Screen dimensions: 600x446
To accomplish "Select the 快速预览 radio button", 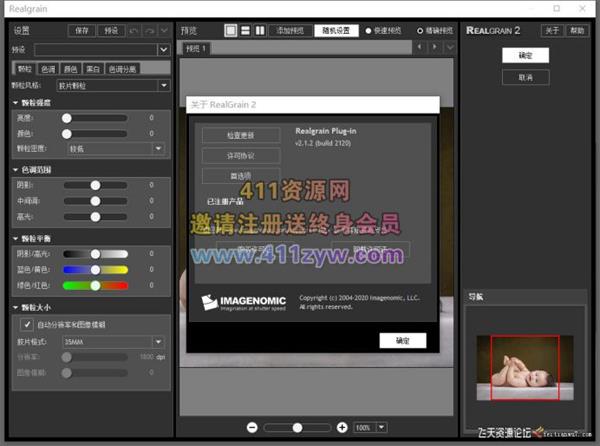I will 368,31.
